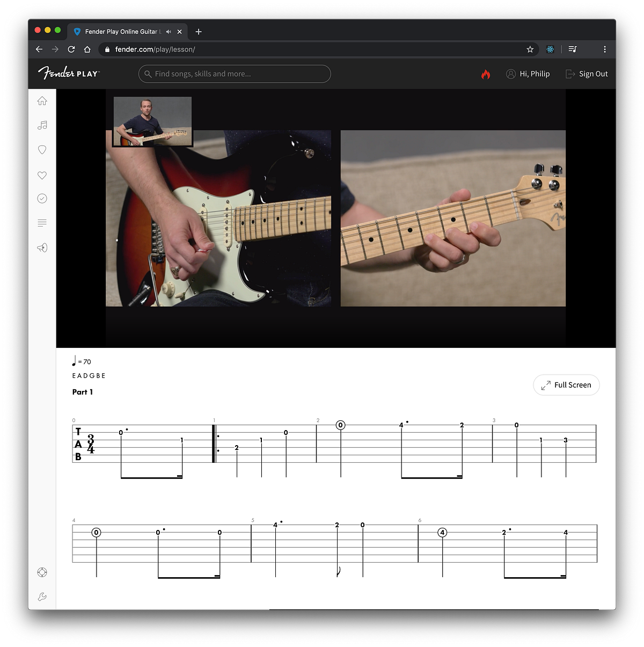Open a new browser tab
644x647 pixels.
click(198, 32)
